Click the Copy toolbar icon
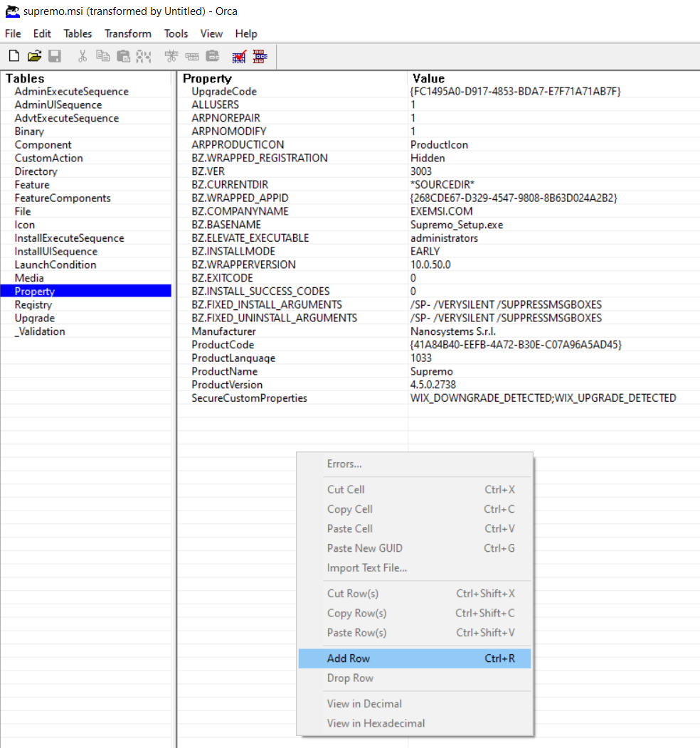This screenshot has height=748, width=700. point(103,56)
